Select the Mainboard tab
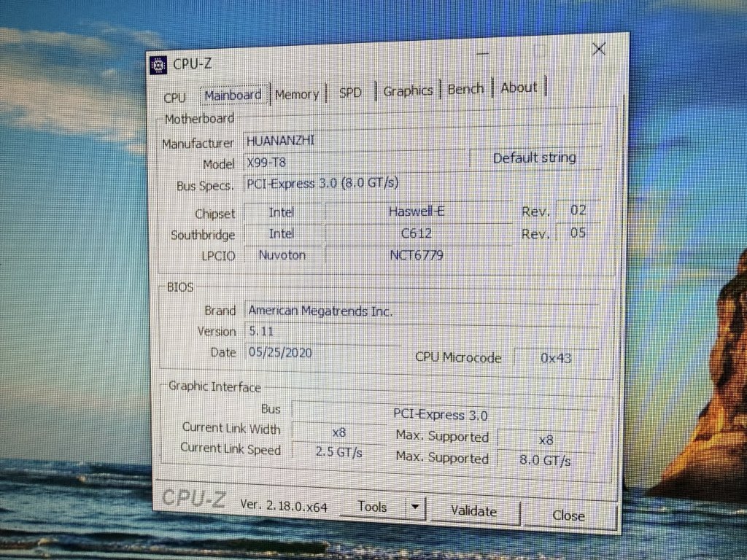 [233, 96]
